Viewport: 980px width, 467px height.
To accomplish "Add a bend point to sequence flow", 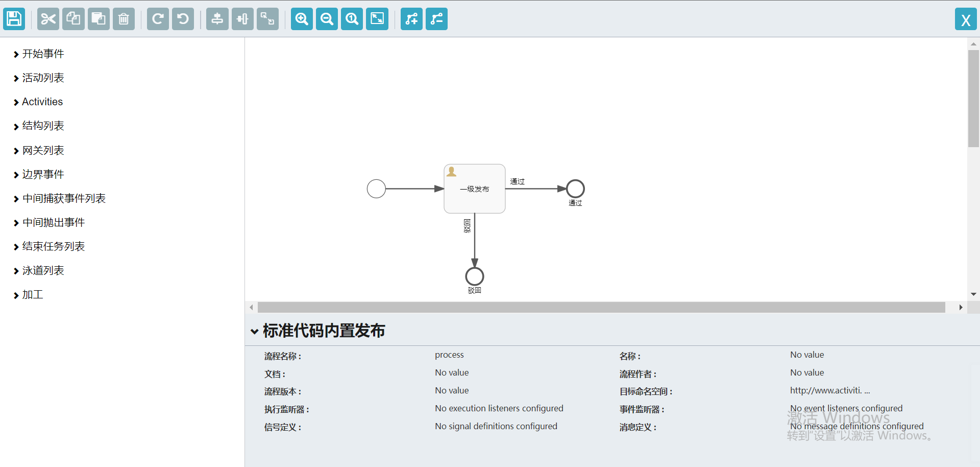I will [411, 19].
